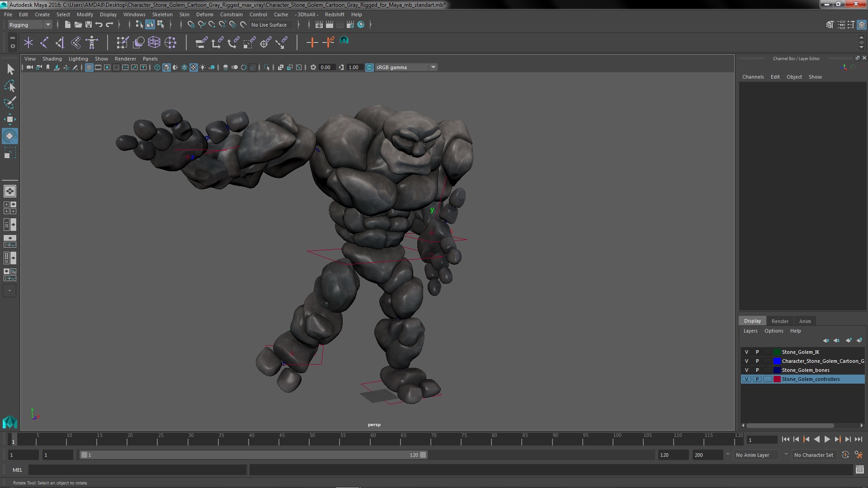Click the Save Scene icon
Image resolution: width=868 pixels, height=488 pixels.
[89, 25]
